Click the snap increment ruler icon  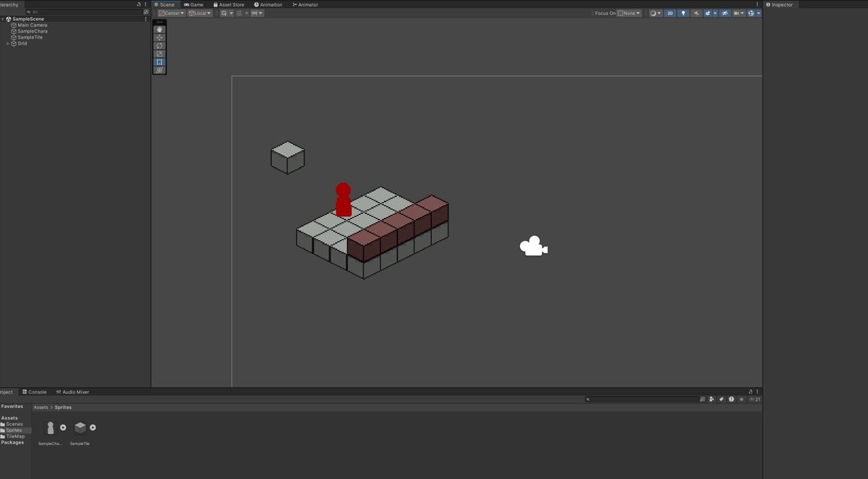(x=254, y=13)
